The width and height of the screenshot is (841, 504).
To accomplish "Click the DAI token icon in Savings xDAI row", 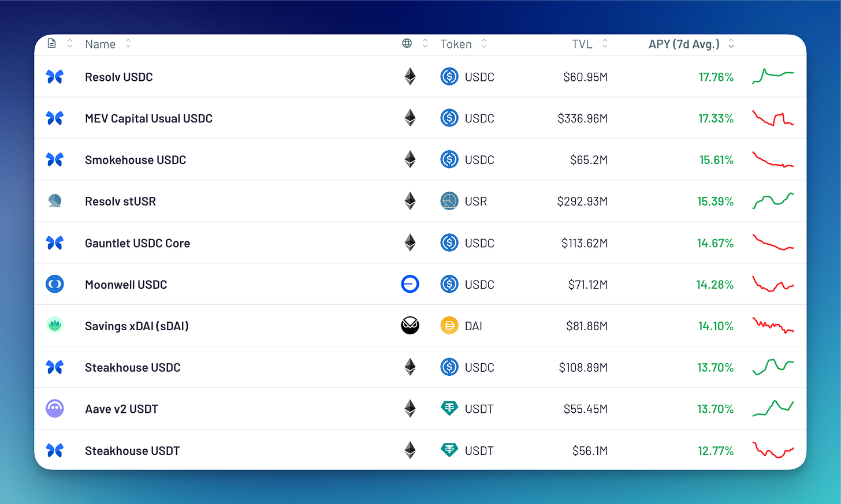I will pyautogui.click(x=449, y=326).
